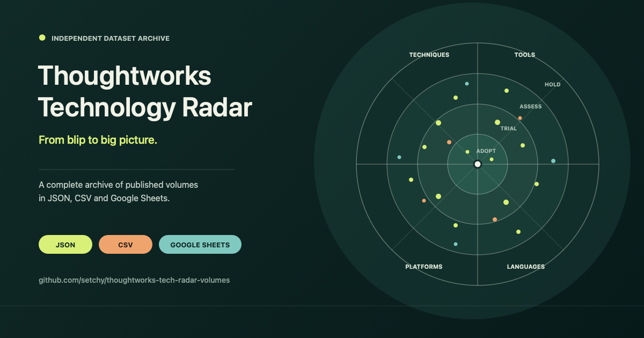Click the ADOPT ring label
The image size is (644, 338).
click(x=486, y=151)
